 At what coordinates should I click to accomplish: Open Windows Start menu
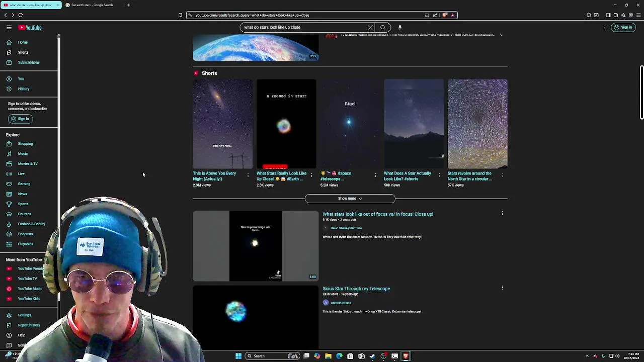pyautogui.click(x=238, y=356)
